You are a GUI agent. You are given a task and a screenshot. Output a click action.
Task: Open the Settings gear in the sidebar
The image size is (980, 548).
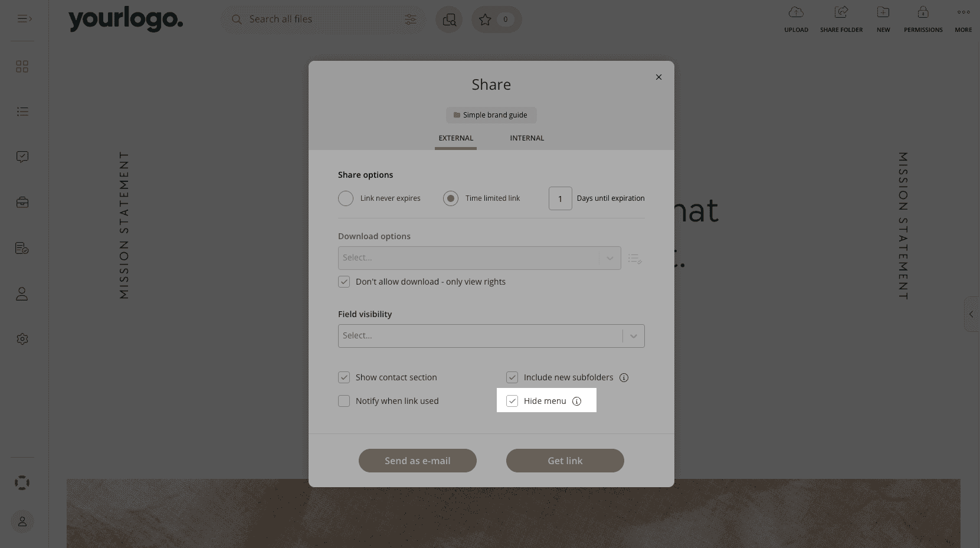point(22,338)
